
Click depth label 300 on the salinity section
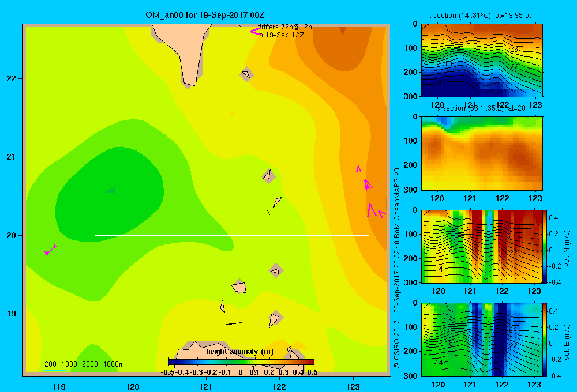tap(410, 190)
